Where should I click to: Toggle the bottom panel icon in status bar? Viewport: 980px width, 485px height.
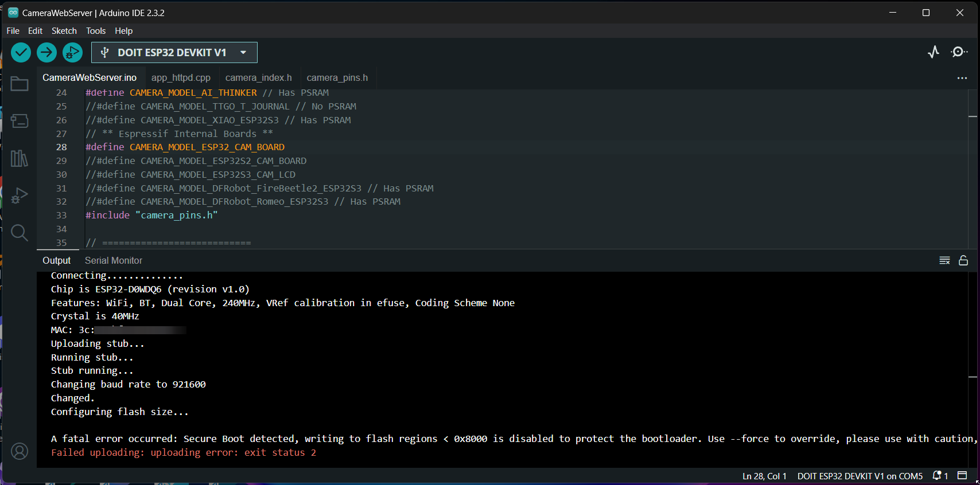[962, 476]
